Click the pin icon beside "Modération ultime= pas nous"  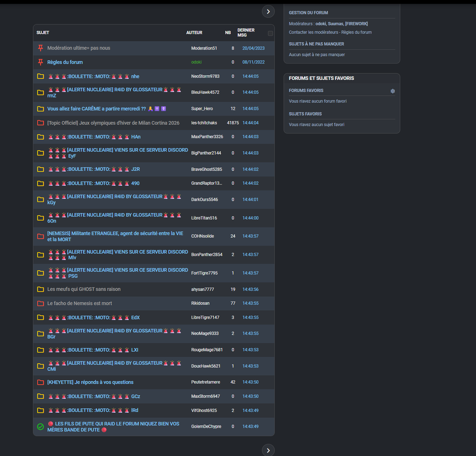tap(40, 48)
